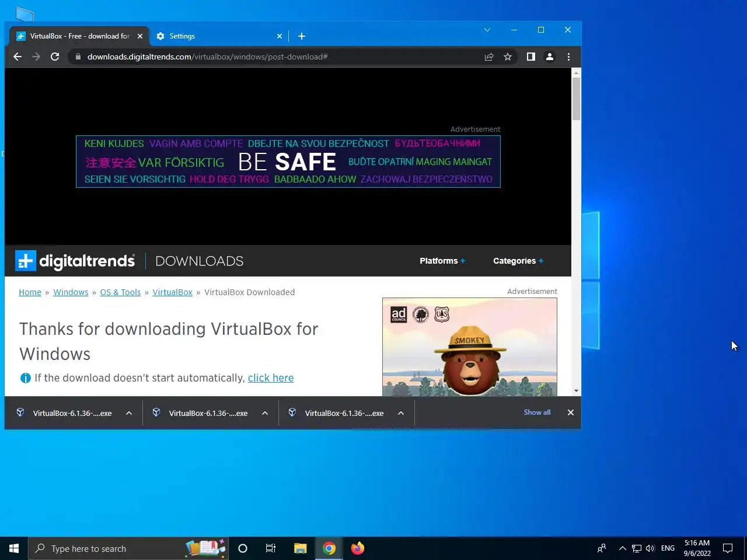Open the People icon in system tray
The width and height of the screenshot is (747, 560).
coord(602,548)
